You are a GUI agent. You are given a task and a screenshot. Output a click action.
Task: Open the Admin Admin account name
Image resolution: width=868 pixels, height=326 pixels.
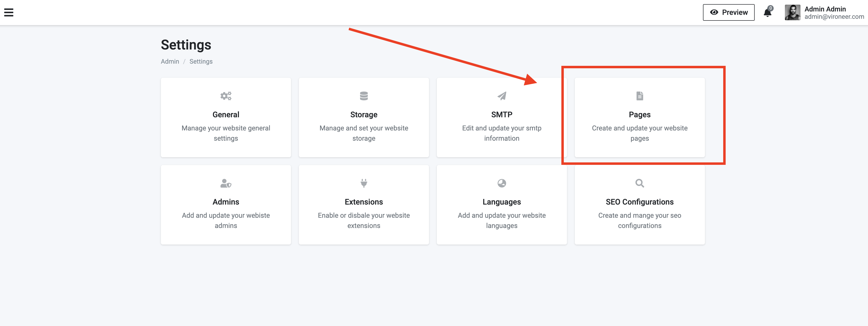click(825, 9)
